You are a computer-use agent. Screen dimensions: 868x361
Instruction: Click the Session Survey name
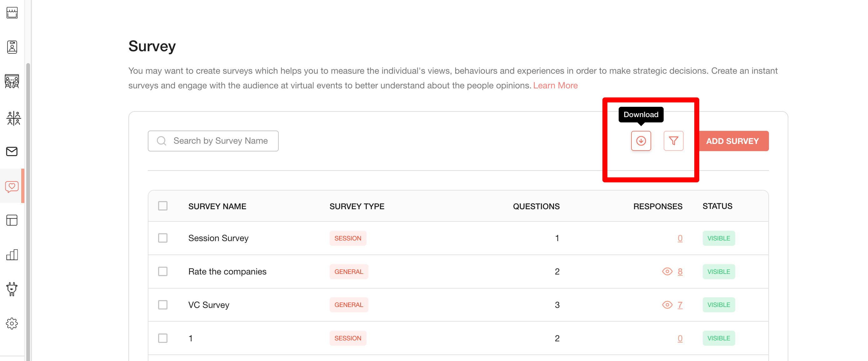218,238
